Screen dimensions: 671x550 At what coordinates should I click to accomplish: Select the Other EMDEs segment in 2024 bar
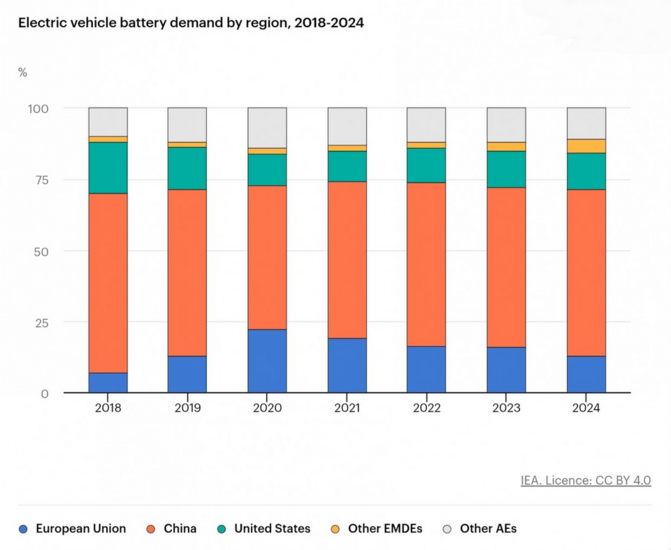coord(586,146)
